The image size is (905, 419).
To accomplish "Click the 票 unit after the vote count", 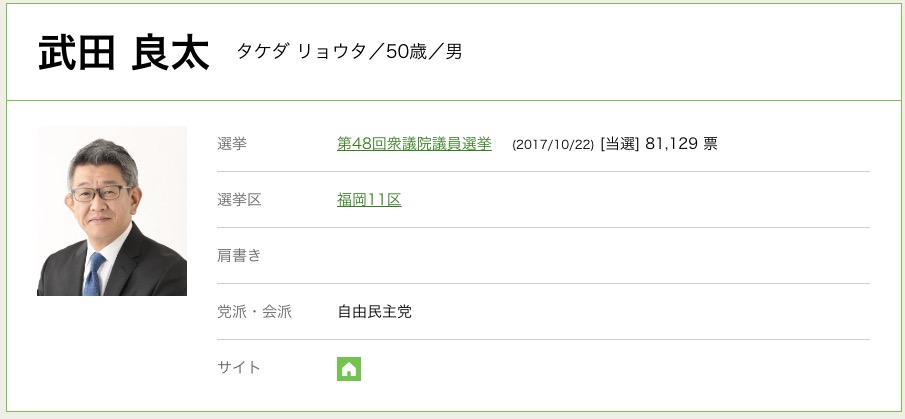I will pos(710,144).
